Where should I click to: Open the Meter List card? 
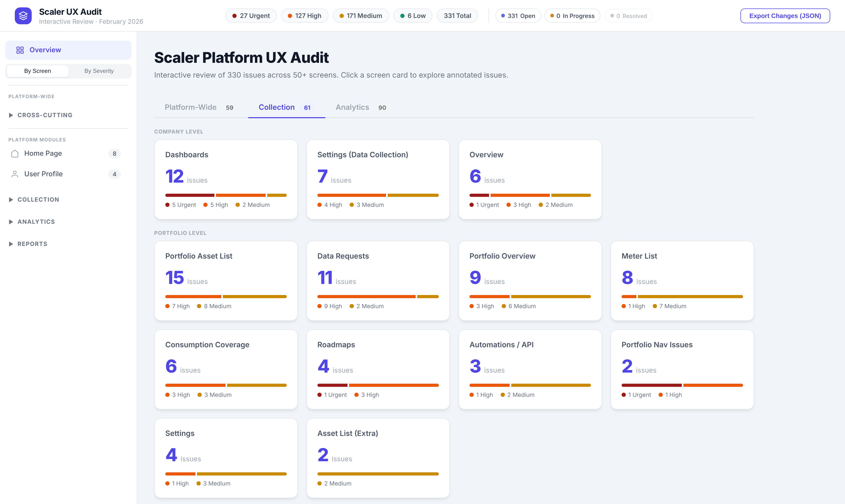click(x=682, y=281)
